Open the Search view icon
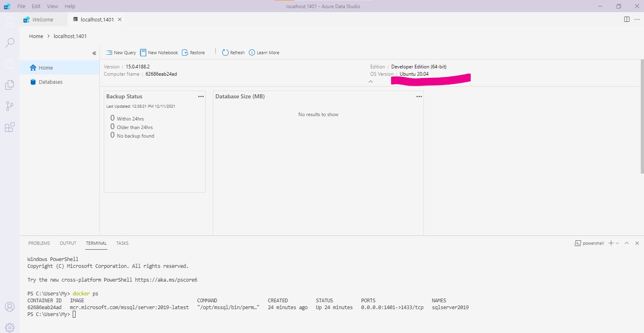The image size is (644, 333). [10, 42]
